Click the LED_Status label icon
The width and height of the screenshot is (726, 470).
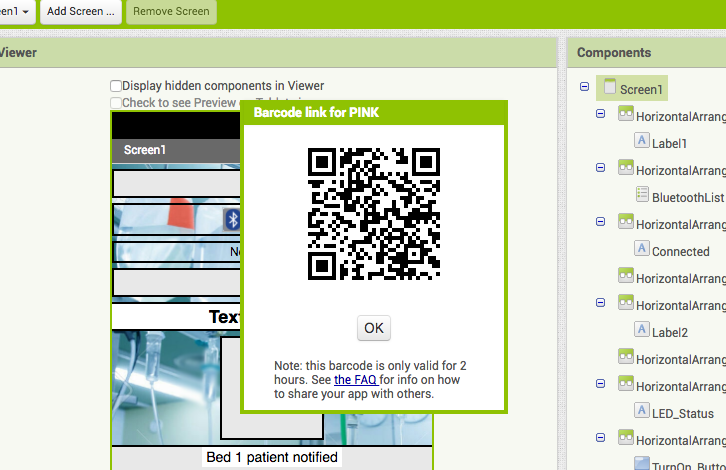(x=642, y=411)
